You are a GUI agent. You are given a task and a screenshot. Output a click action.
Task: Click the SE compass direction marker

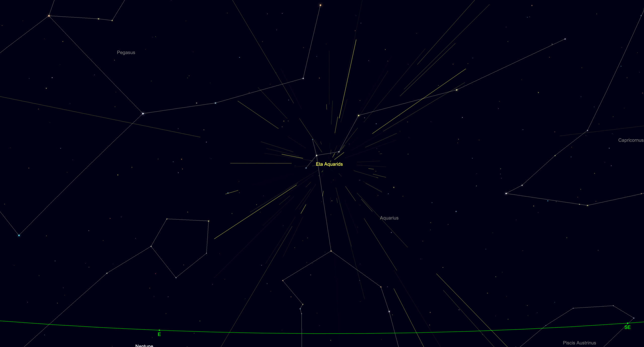627,327
